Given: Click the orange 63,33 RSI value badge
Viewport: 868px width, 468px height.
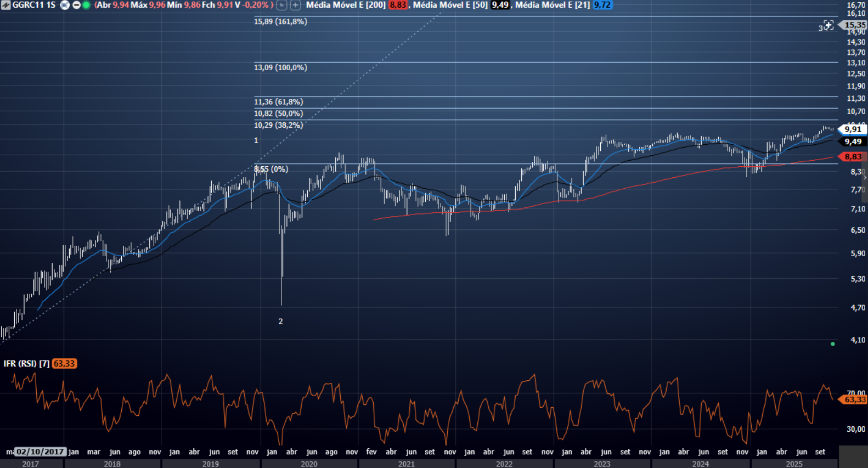Looking at the screenshot, I should pos(64,364).
